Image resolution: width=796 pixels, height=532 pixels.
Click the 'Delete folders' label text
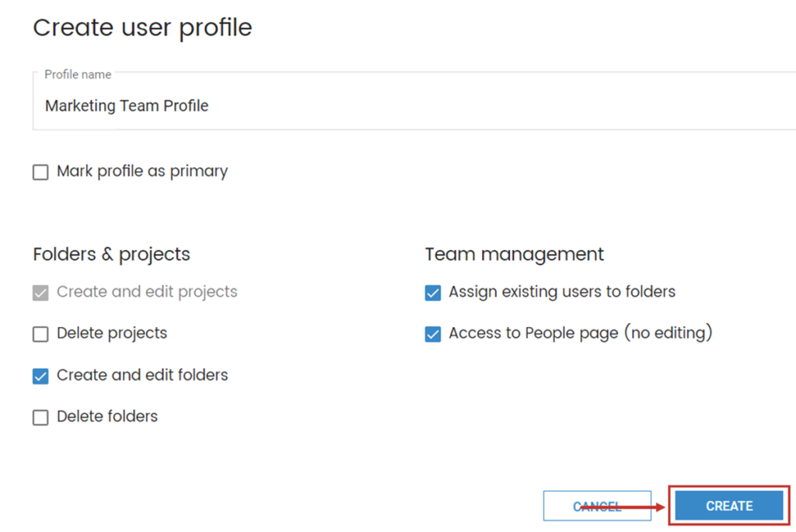(x=107, y=416)
